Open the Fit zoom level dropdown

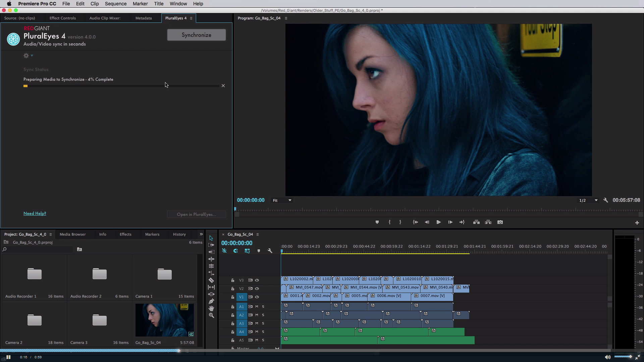(x=282, y=200)
